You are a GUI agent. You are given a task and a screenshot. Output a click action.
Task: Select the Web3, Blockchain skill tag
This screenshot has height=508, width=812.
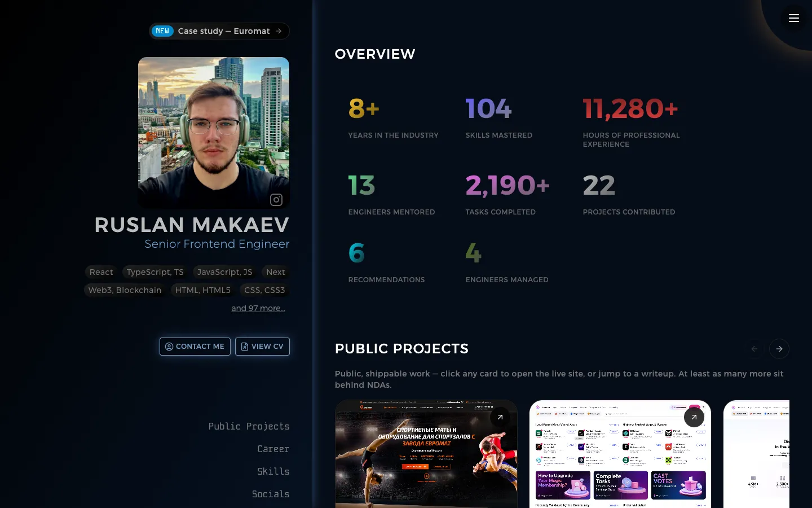pyautogui.click(x=125, y=290)
